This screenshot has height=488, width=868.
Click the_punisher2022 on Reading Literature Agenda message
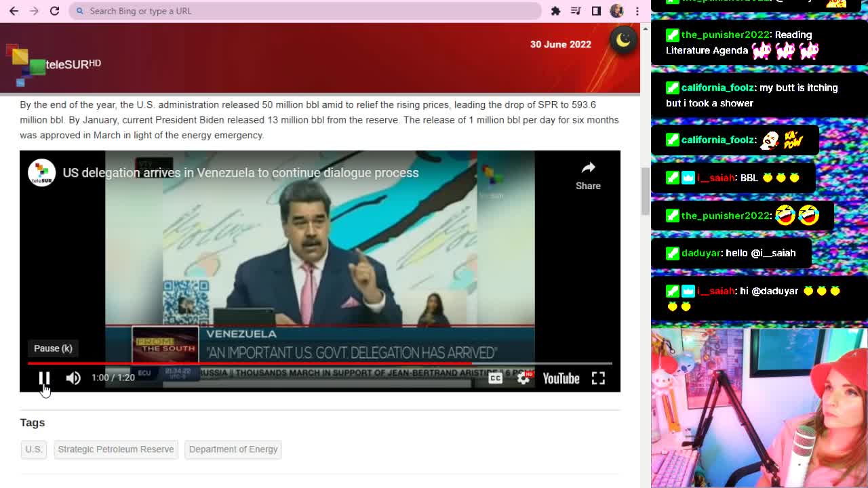click(x=726, y=35)
